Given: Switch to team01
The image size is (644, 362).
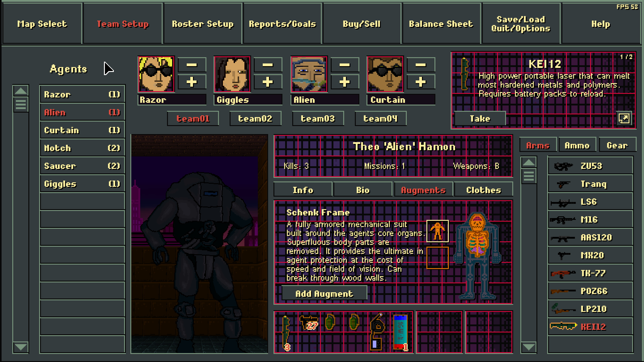Looking at the screenshot, I should pos(193,118).
